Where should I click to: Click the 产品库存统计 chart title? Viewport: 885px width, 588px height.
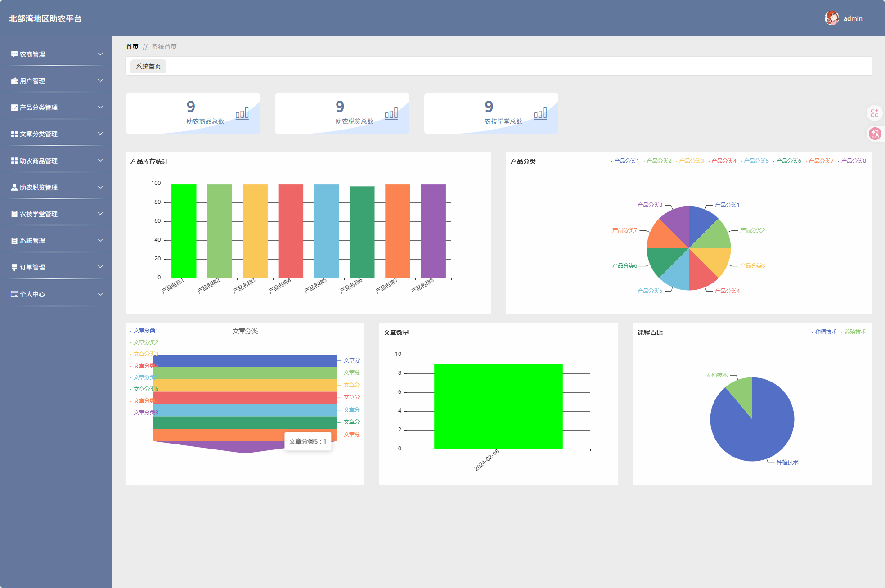(149, 162)
